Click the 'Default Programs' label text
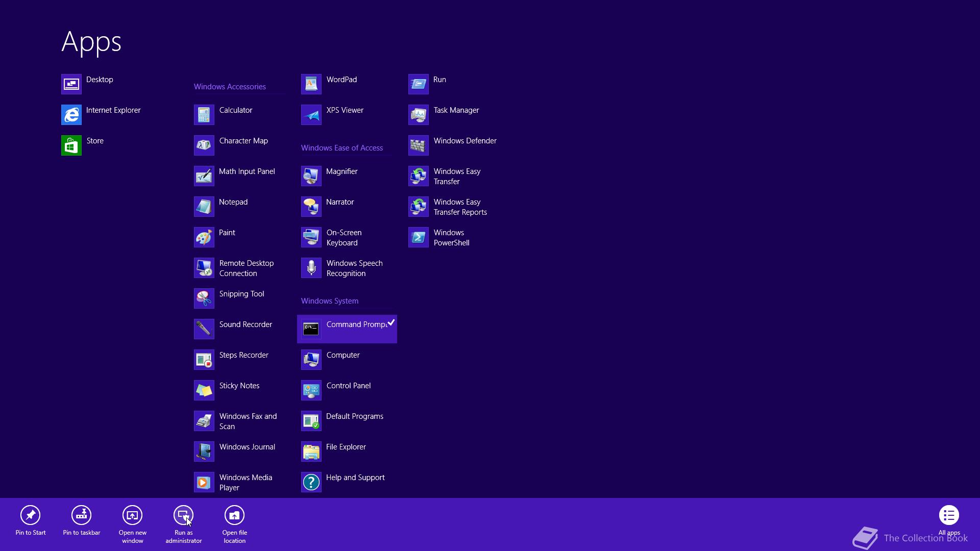 point(355,416)
